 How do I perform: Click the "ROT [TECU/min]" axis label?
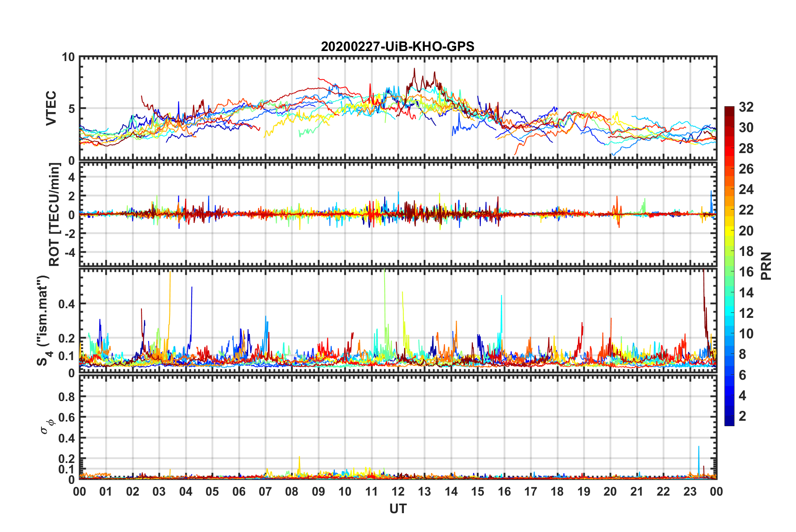coord(54,215)
